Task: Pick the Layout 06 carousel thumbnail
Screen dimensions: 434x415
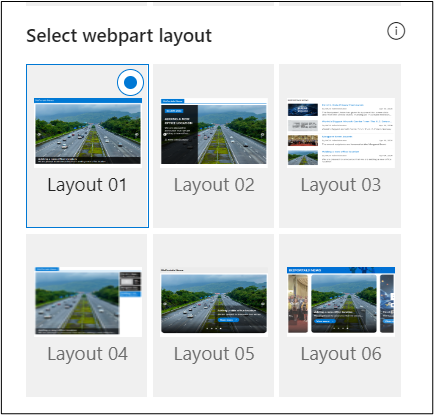Action: 341,302
